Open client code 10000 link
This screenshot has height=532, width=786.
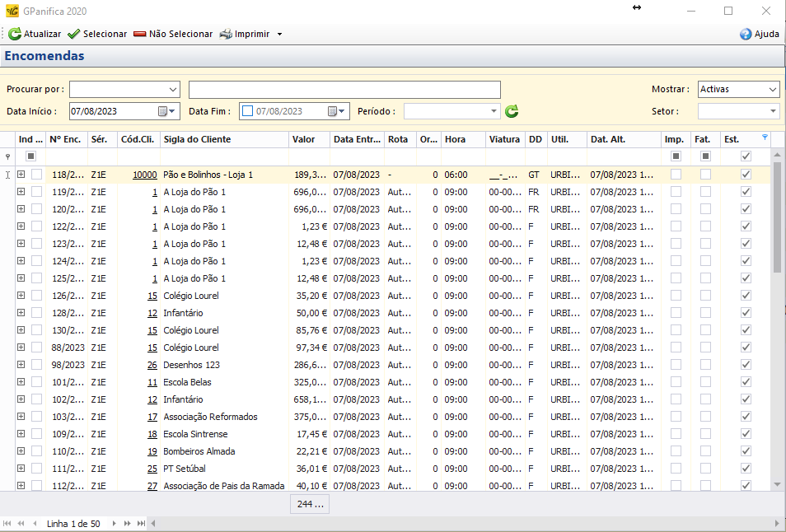[x=144, y=175]
